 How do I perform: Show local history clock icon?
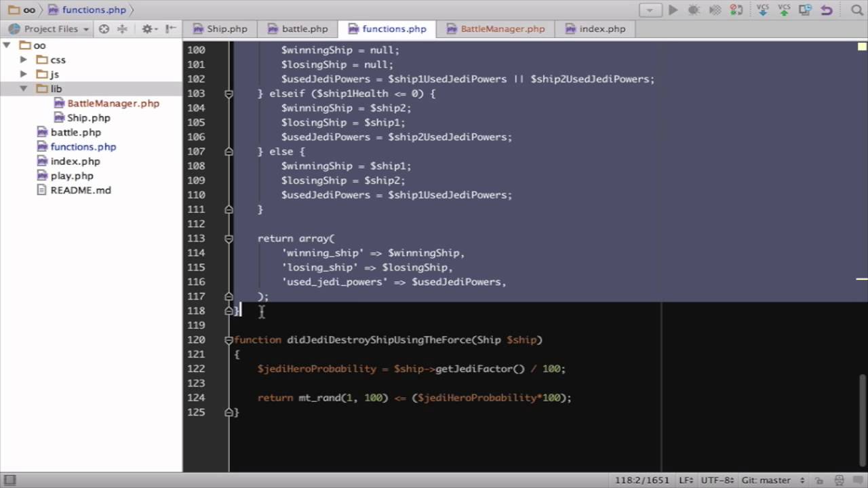(805, 10)
